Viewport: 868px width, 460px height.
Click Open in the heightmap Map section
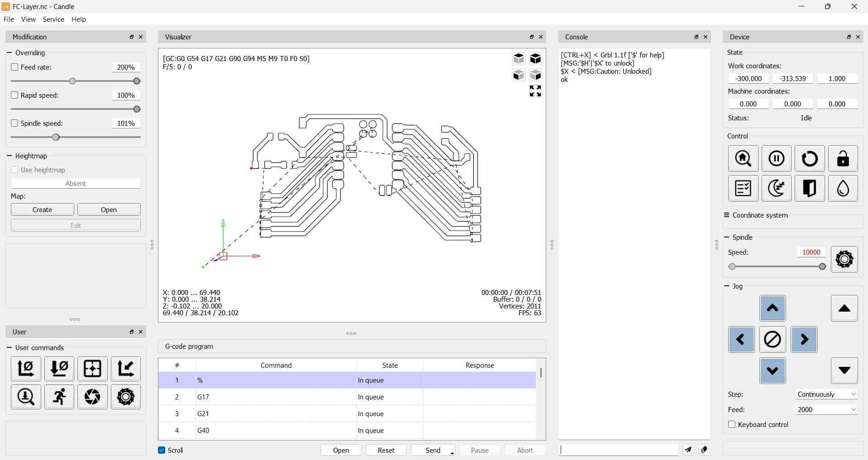point(109,209)
